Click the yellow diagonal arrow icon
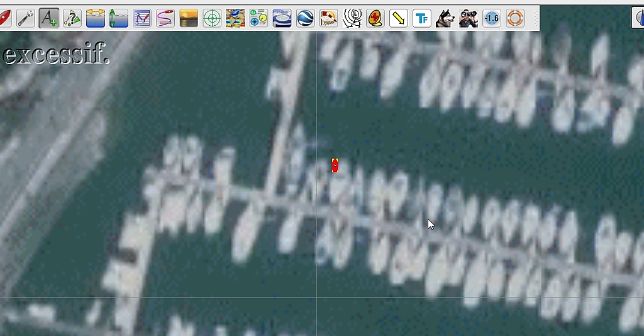This screenshot has height=336, width=644. pyautogui.click(x=398, y=18)
